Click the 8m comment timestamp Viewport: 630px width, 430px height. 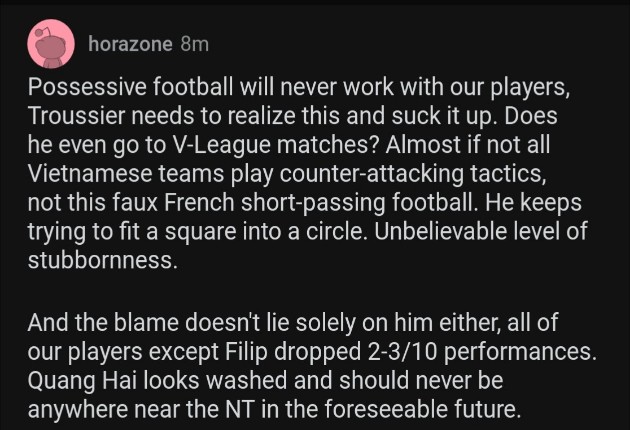tap(195, 45)
